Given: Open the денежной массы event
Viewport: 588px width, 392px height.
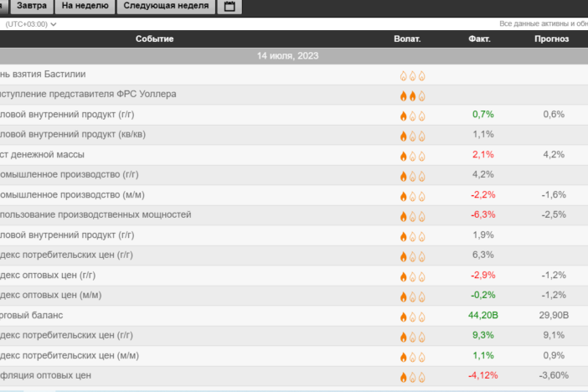Looking at the screenshot, I should (42, 155).
